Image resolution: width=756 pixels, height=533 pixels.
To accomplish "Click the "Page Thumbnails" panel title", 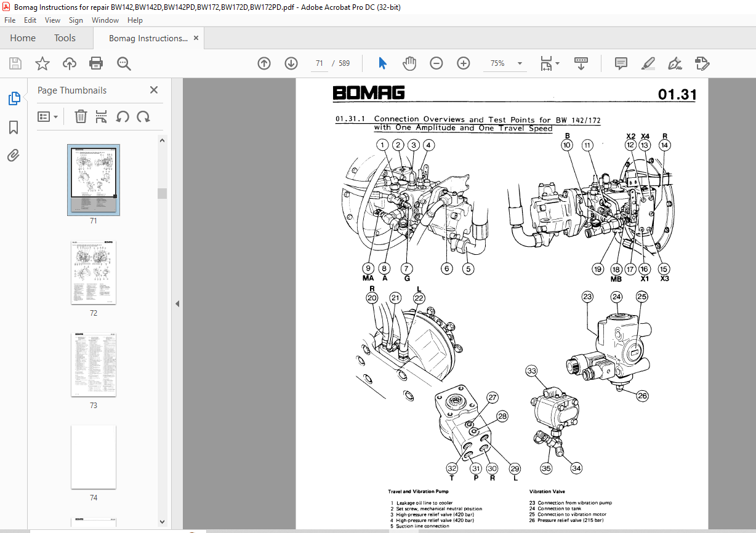I will [72, 90].
